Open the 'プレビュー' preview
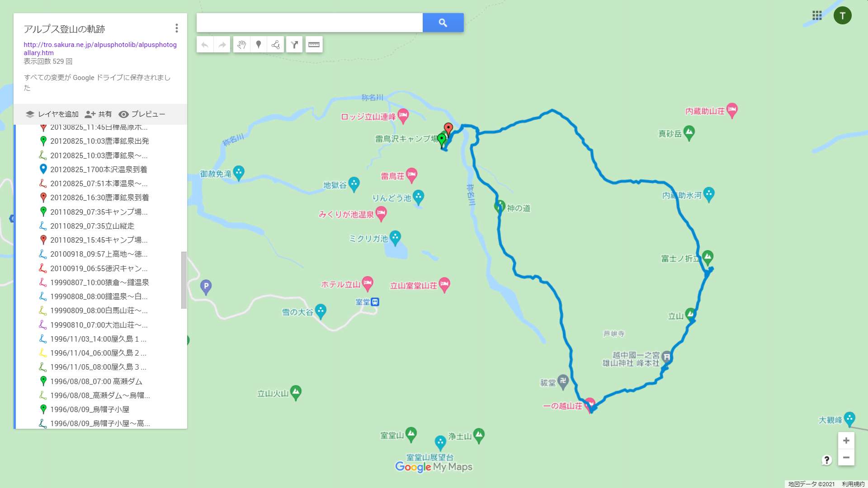Screen dimensions: 868x488 (x=142, y=114)
